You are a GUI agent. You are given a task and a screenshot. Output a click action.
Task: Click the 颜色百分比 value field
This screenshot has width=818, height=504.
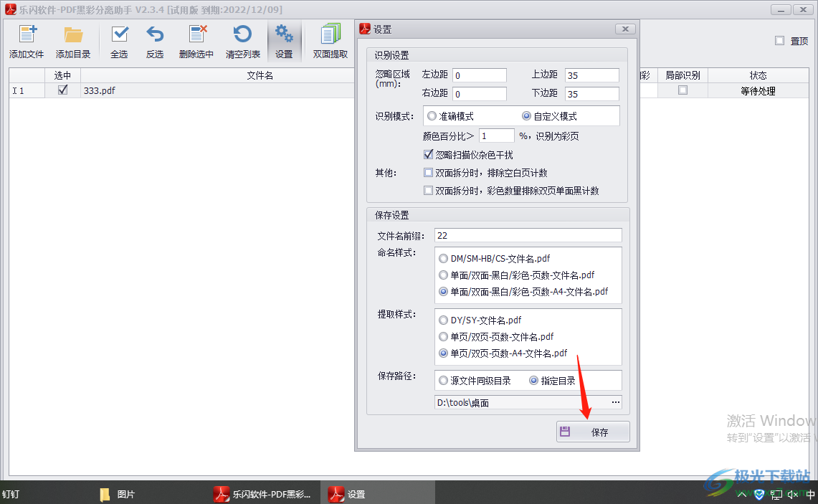click(497, 135)
